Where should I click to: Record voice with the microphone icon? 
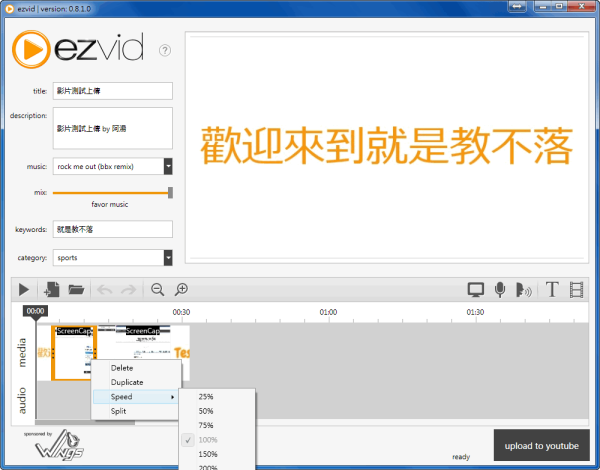click(x=500, y=290)
